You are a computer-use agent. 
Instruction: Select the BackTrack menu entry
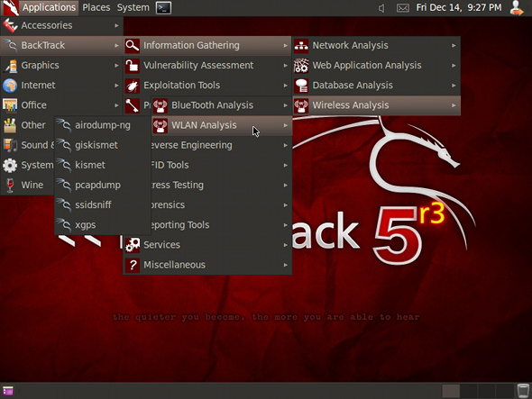tap(61, 45)
